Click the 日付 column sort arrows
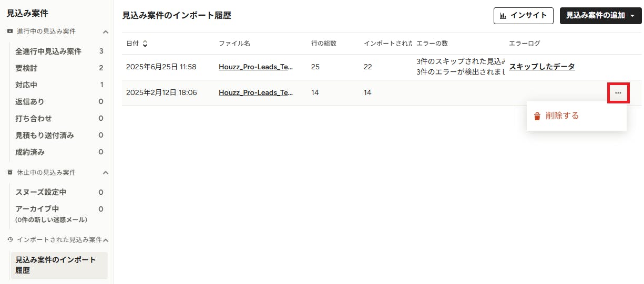 [x=145, y=44]
